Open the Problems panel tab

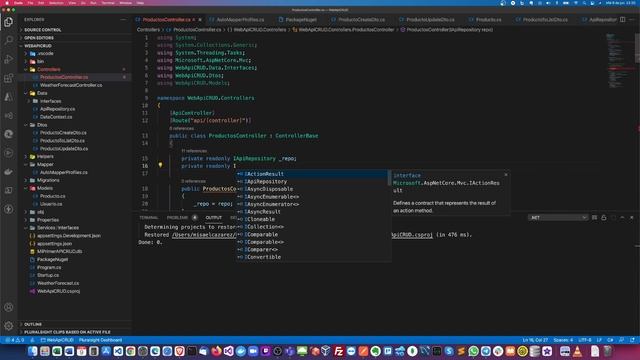(177, 218)
